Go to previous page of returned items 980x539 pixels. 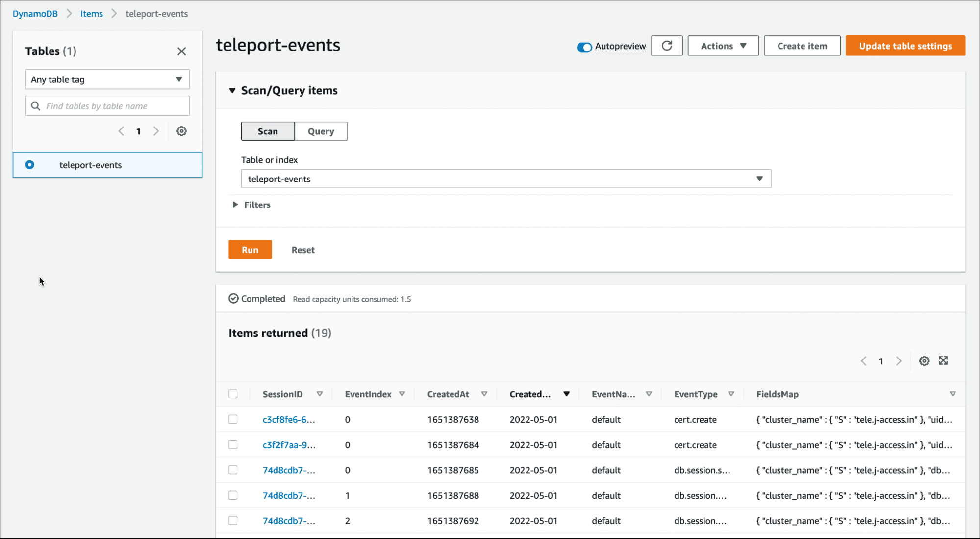(863, 360)
